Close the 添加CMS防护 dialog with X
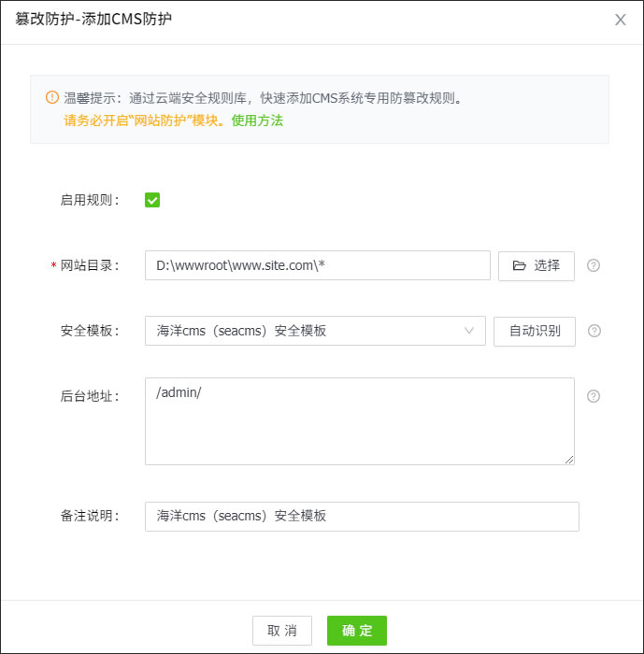The width and height of the screenshot is (644, 654). pos(621,20)
